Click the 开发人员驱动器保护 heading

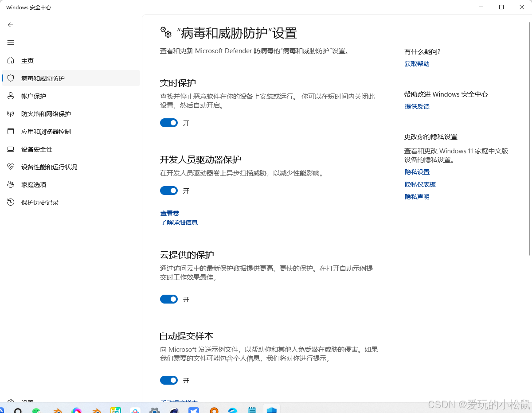[200, 160]
